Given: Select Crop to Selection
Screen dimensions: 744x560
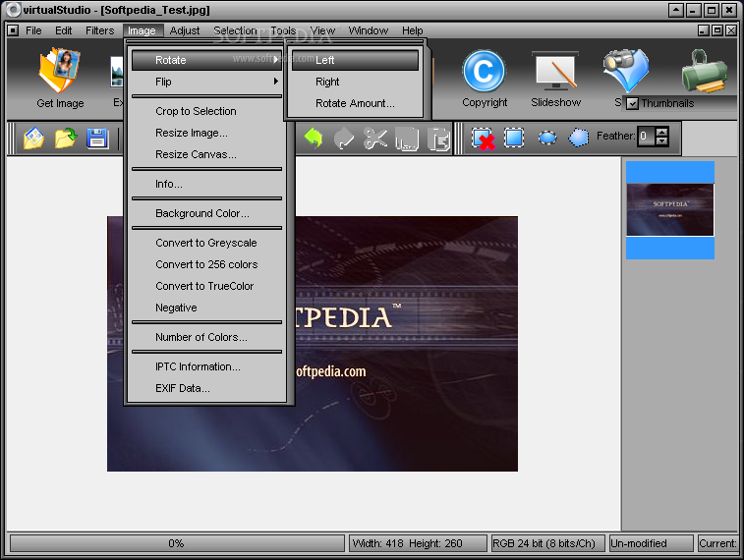Looking at the screenshot, I should pyautogui.click(x=206, y=111).
